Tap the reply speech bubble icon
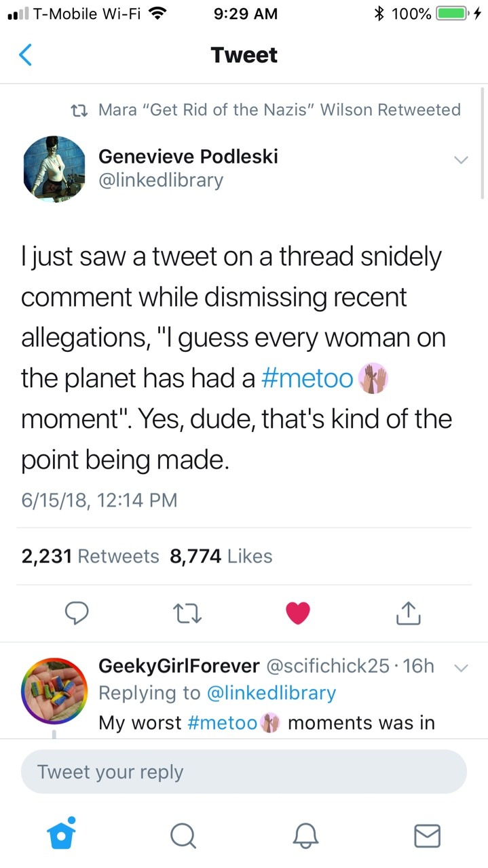This screenshot has width=488, height=868. 78,612
